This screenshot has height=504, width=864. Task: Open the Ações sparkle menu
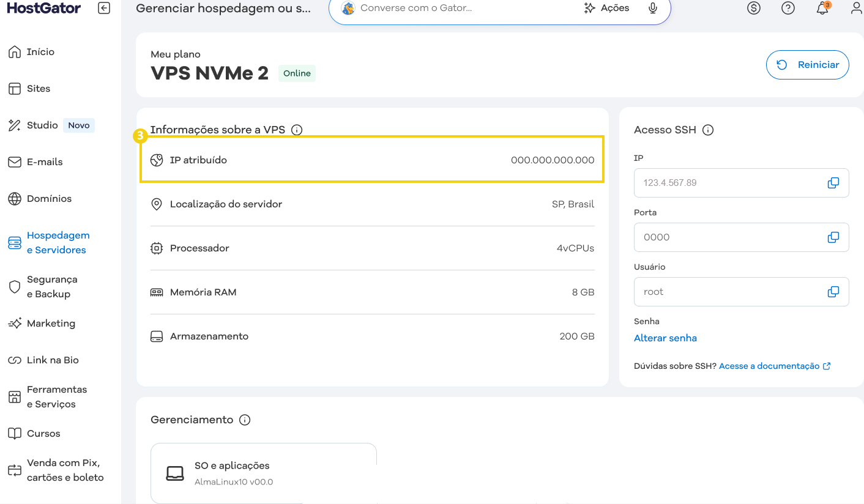click(x=606, y=7)
